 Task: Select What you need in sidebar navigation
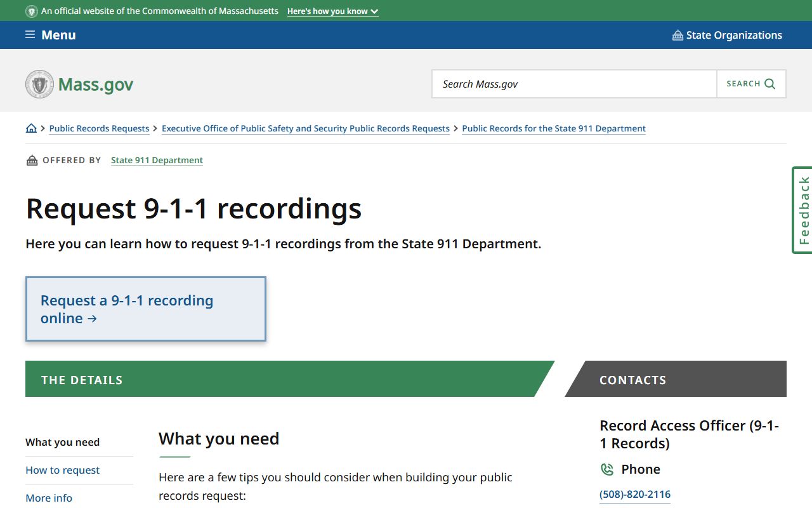[62, 442]
